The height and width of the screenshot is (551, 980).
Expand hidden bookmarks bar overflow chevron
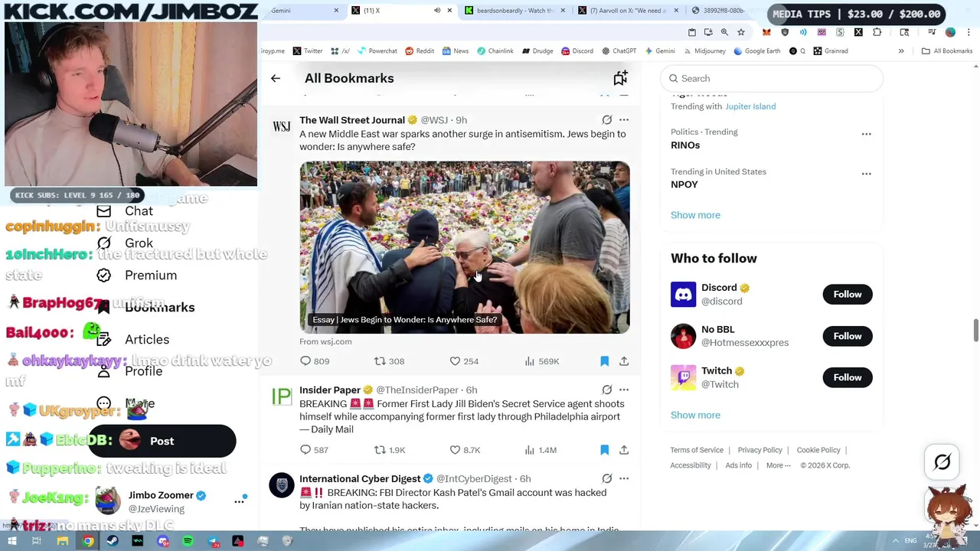click(901, 51)
